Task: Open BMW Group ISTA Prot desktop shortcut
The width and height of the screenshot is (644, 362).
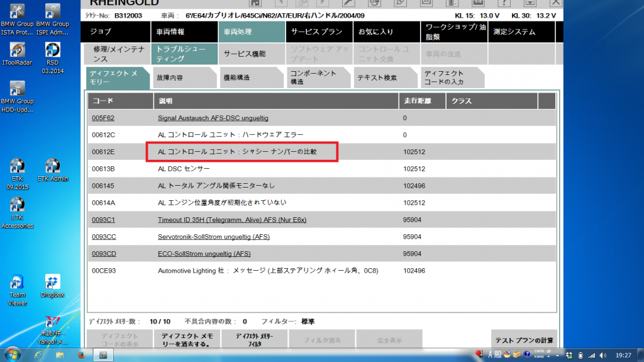Action: click(x=17, y=20)
